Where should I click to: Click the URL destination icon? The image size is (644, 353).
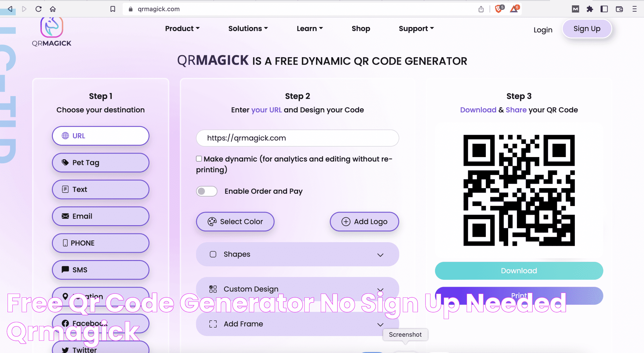point(65,136)
